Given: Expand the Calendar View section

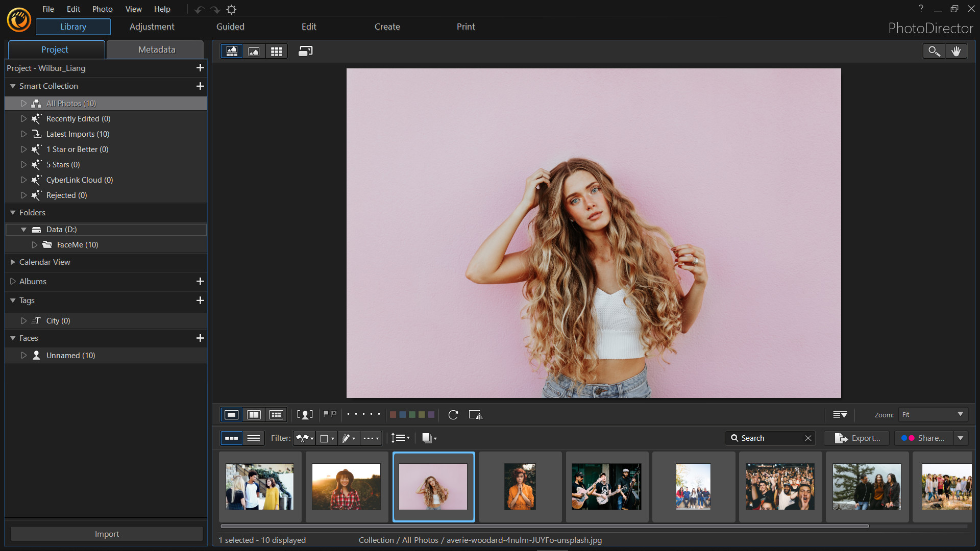Looking at the screenshot, I should pos(13,262).
